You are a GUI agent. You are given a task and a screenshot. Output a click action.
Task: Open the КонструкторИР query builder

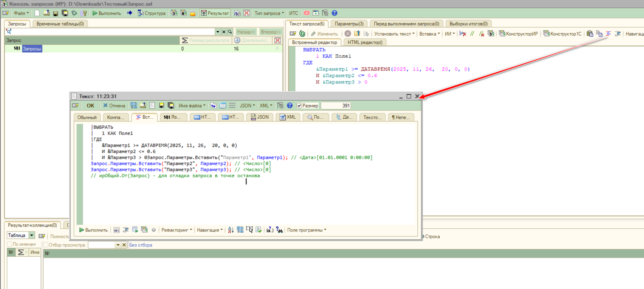click(x=518, y=34)
